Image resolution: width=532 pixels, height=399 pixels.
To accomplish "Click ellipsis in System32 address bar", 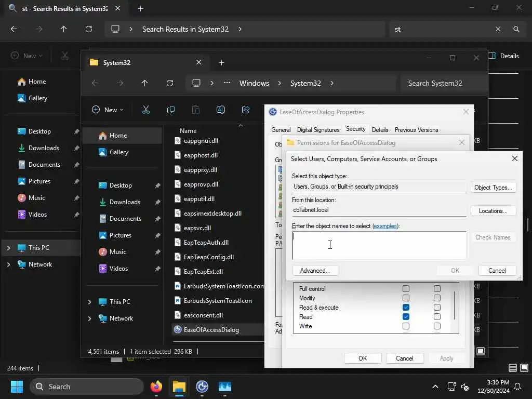I will tap(227, 83).
